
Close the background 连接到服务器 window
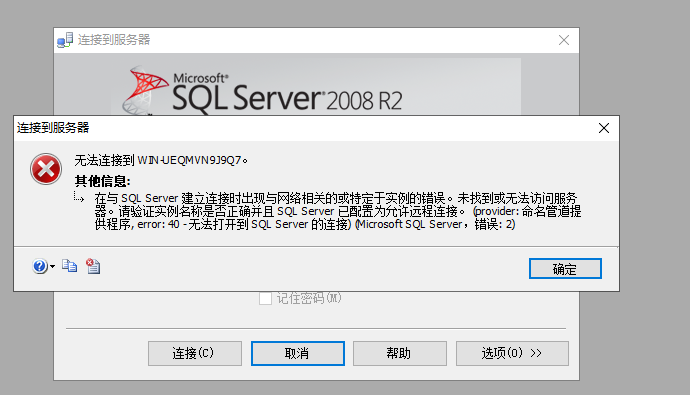pos(564,40)
